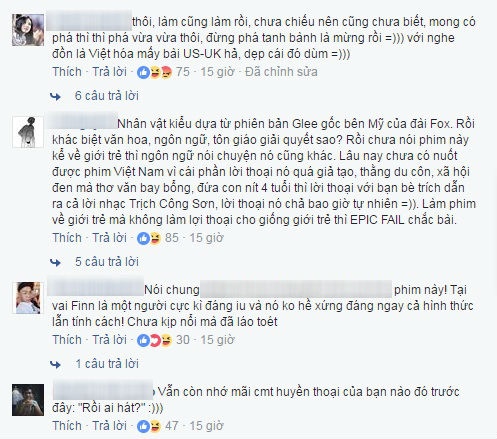The image size is (497, 439).
Task: Reply to the 'Rồi ai hát?' comment
Action: (109, 426)
